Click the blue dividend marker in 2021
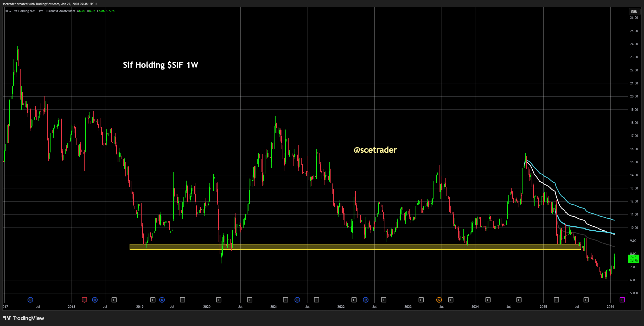The width and height of the screenshot is (644, 326). click(297, 300)
